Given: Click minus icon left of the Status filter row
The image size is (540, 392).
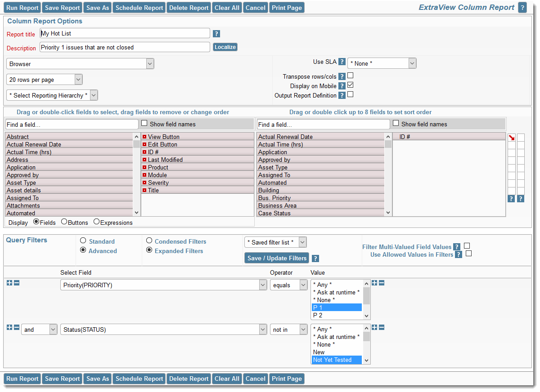Looking at the screenshot, I should [x=17, y=327].
